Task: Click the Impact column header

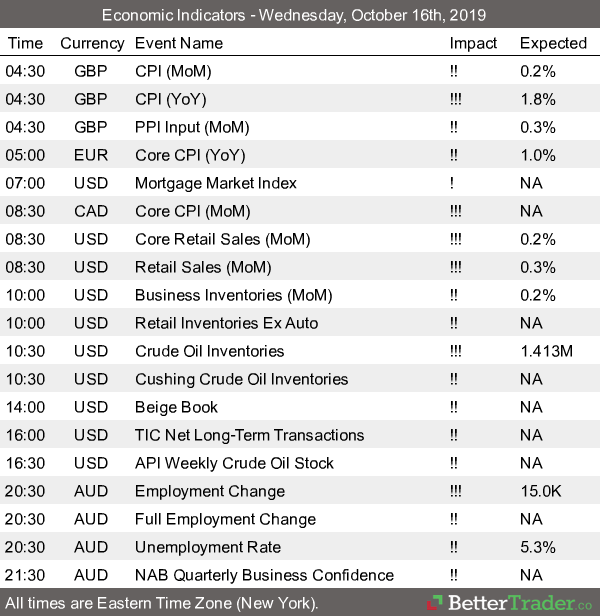Action: [473, 43]
